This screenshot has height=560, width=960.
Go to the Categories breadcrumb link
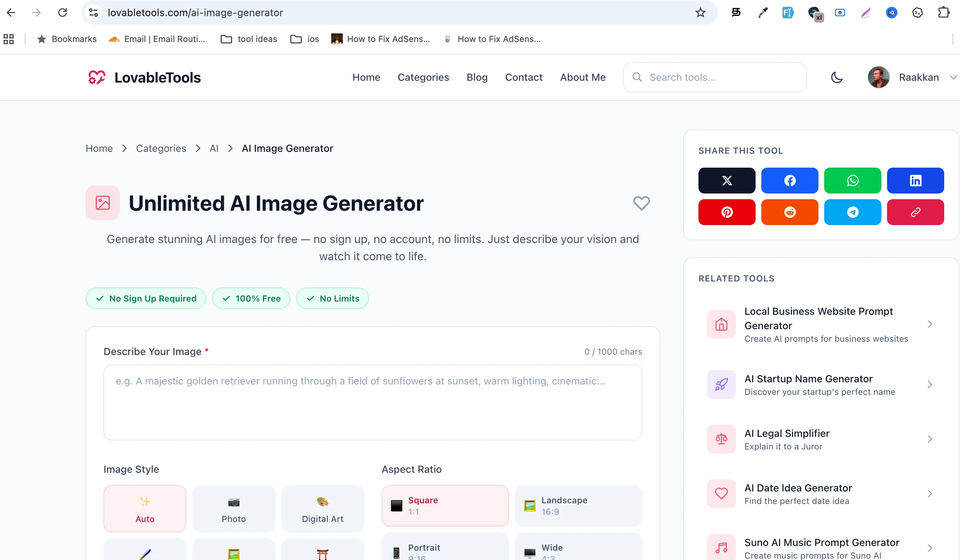point(161,149)
